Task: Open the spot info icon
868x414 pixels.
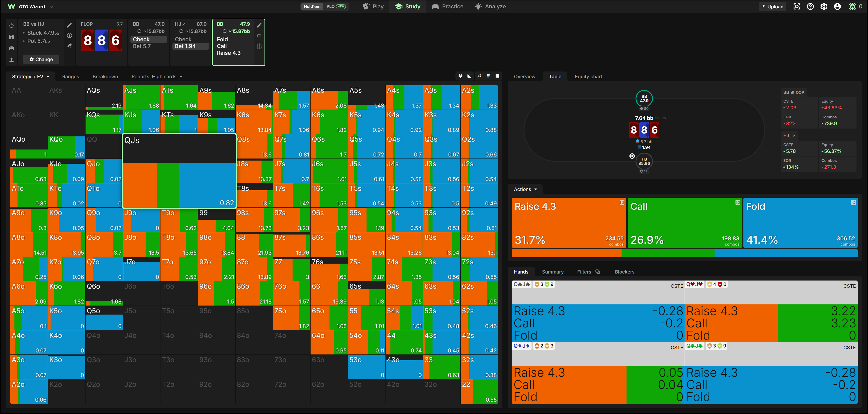Action: pyautogui.click(x=70, y=35)
